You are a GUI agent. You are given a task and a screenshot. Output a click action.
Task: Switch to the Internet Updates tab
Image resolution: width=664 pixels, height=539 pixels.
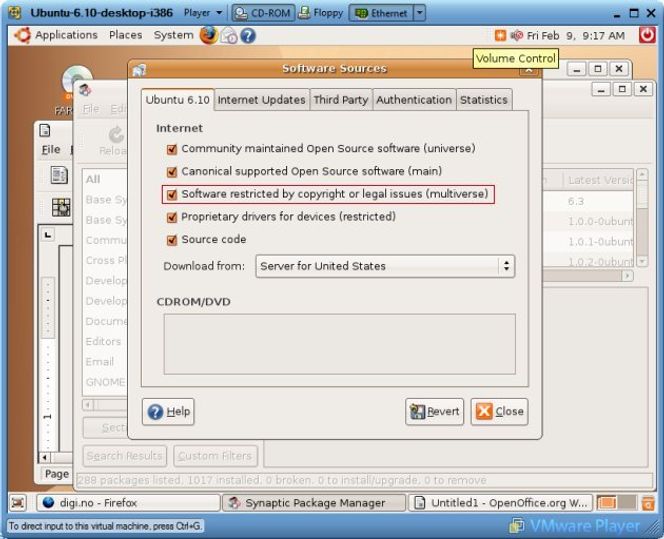(x=261, y=100)
